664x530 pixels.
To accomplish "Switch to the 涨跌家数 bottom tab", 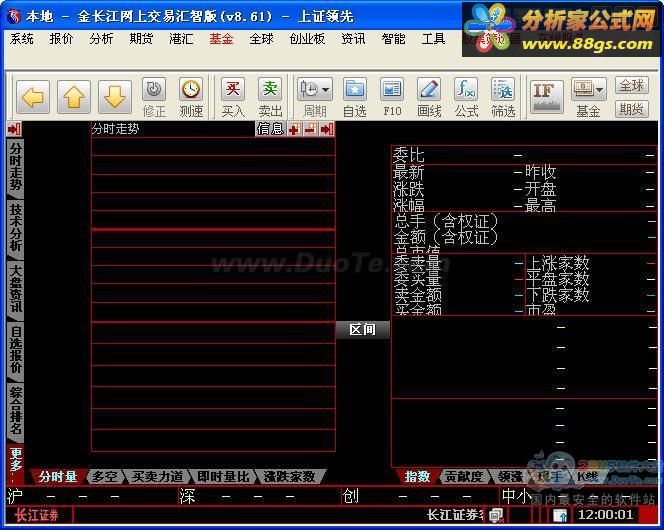I will point(290,477).
